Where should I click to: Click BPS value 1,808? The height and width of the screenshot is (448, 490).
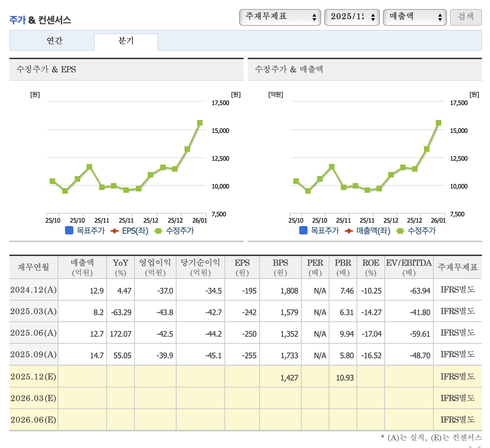(x=289, y=291)
